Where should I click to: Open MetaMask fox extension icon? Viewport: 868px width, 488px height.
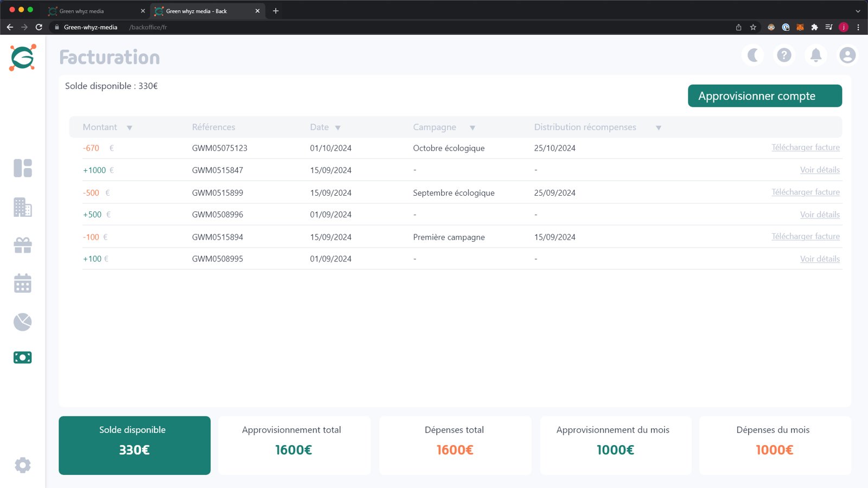[800, 27]
